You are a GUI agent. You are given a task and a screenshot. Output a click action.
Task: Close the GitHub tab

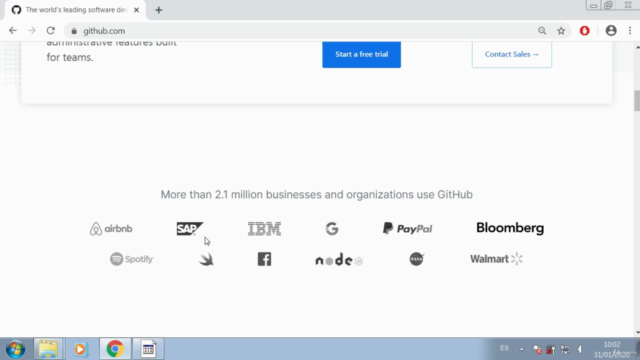pos(136,10)
